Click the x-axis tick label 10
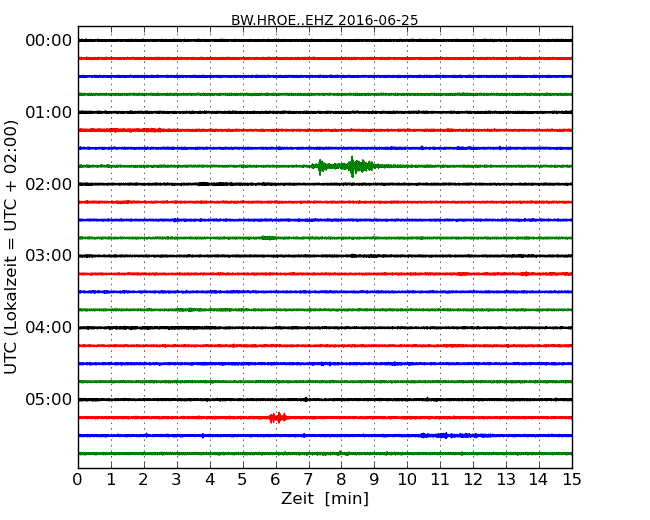Image resolution: width=650 pixels, height=520 pixels. (407, 480)
